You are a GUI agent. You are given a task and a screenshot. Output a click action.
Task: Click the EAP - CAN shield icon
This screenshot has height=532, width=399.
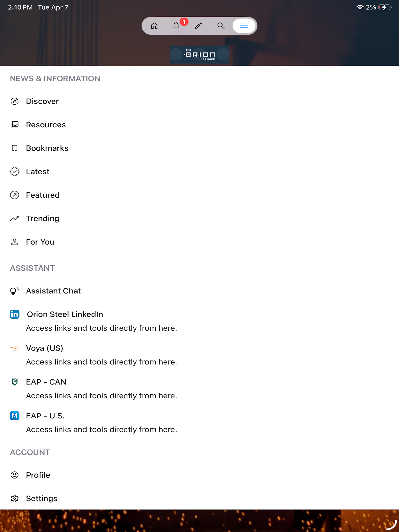15,382
